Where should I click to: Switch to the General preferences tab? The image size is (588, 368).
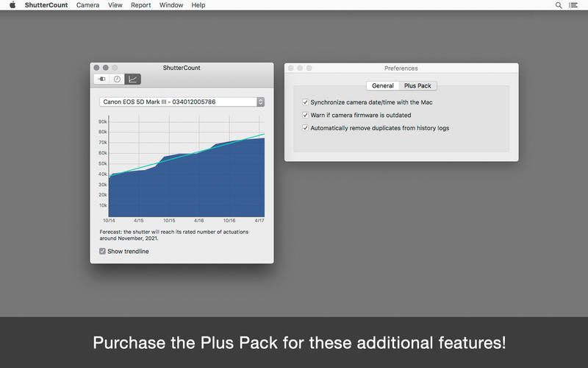point(382,85)
